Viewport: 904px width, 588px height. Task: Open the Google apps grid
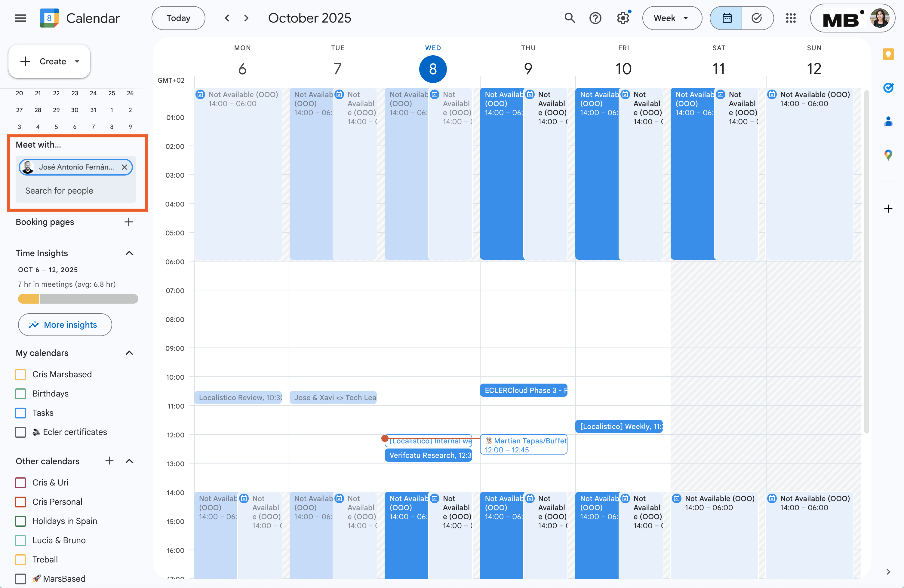coord(791,18)
